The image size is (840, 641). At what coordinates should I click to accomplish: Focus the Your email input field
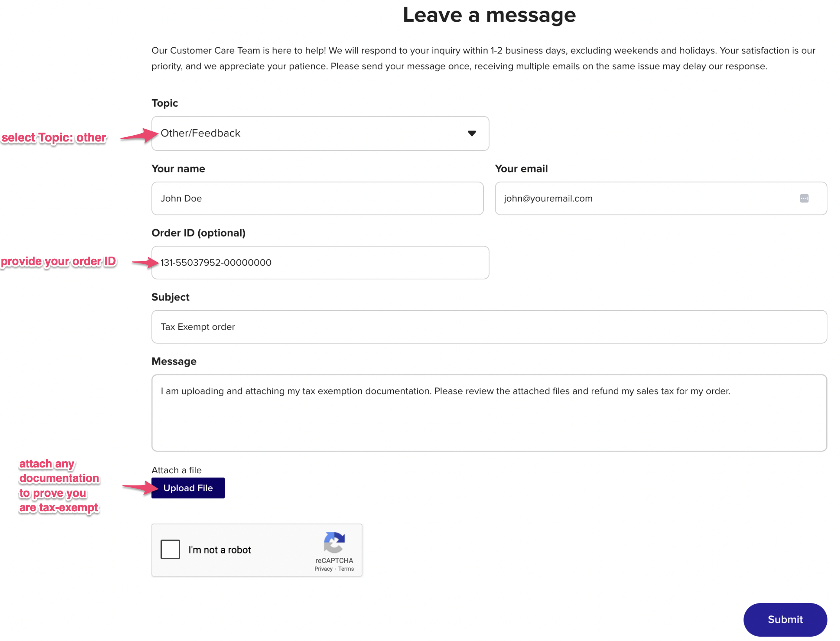click(645, 199)
